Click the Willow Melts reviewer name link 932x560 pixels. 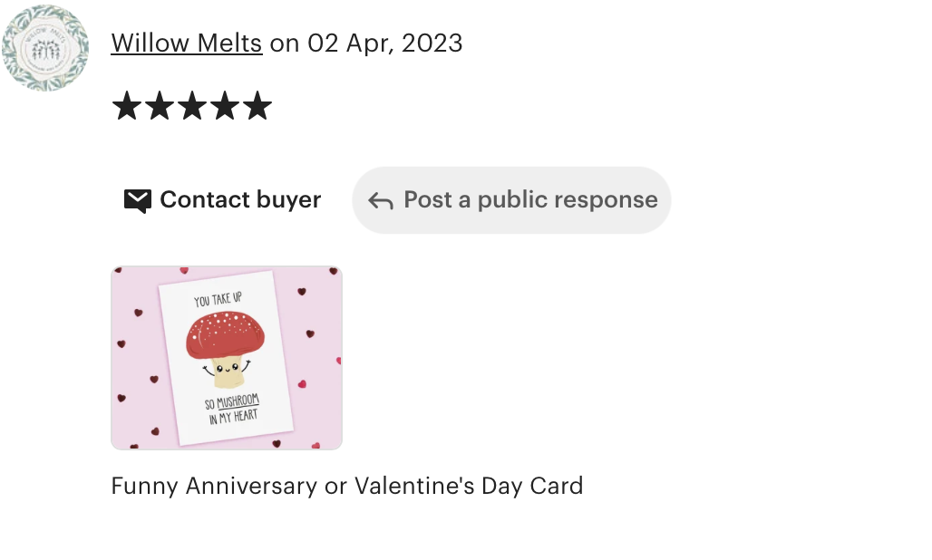pos(187,43)
